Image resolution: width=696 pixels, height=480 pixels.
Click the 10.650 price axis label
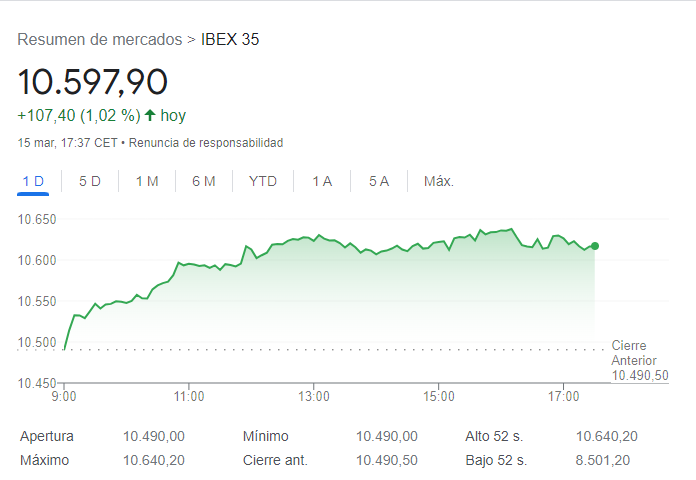tap(37, 219)
